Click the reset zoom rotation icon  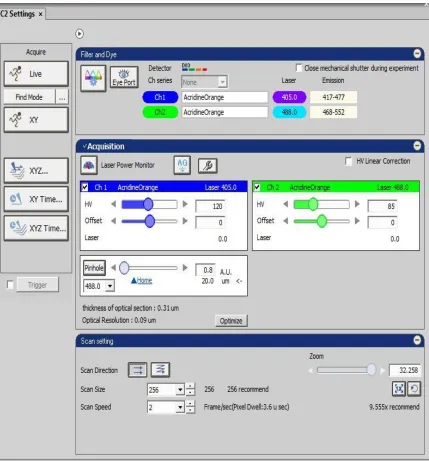(414, 389)
